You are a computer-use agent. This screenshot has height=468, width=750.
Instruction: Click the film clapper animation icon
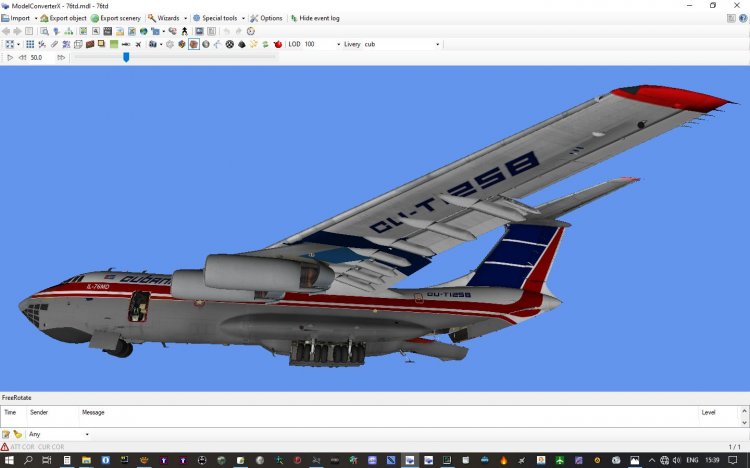coord(108,31)
